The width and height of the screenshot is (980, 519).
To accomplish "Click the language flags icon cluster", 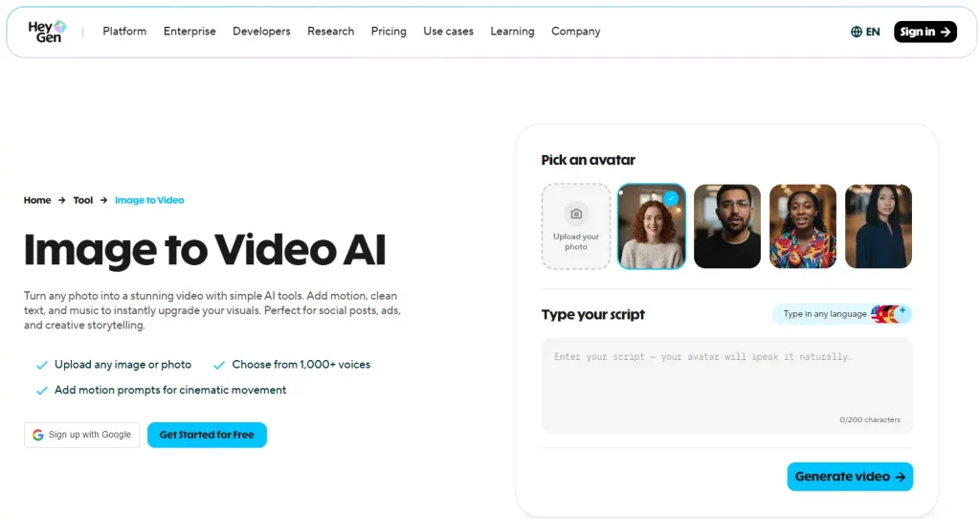I will click(x=889, y=314).
